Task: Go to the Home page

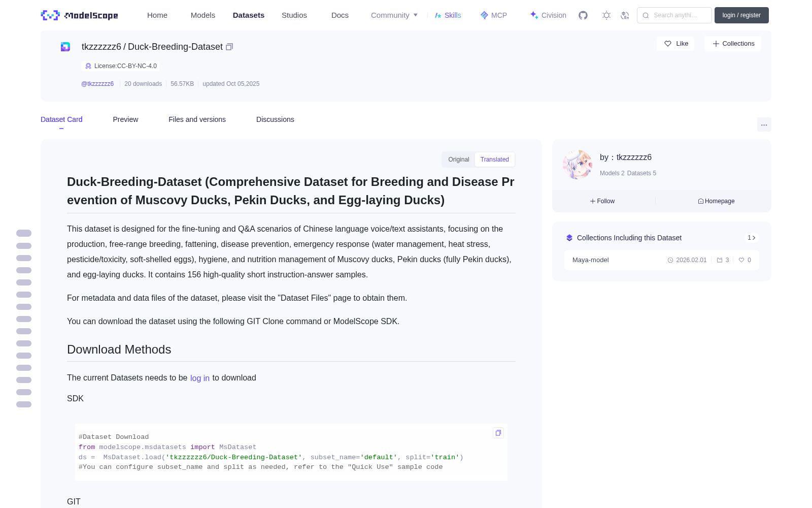Action: click(157, 15)
